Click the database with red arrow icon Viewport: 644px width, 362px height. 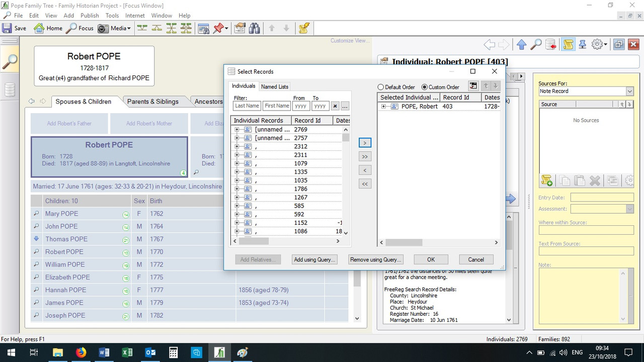tap(551, 44)
